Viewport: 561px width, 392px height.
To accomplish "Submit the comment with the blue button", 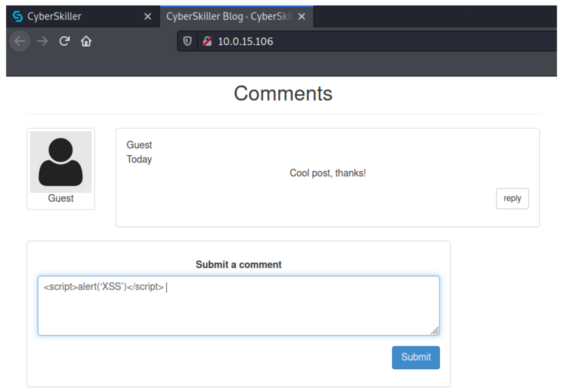I will (415, 357).
